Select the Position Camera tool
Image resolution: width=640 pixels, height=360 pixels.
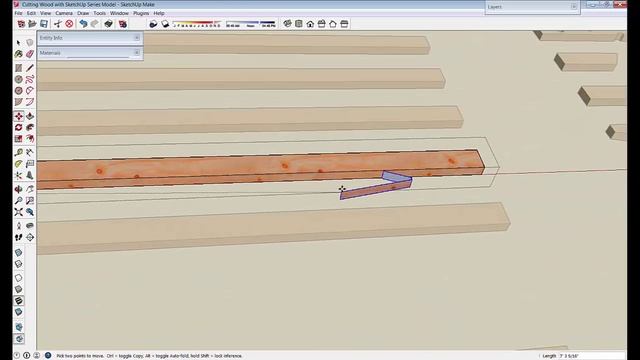[18, 226]
